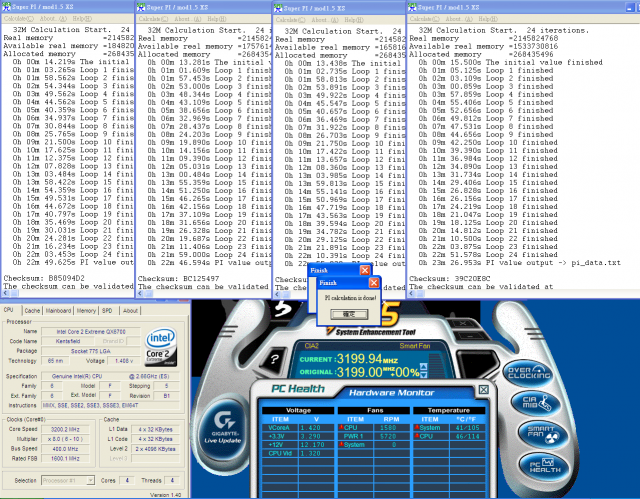Open the Processor #1 selection dropdown in CPU-Z
This screenshot has height=499, width=640.
pos(91,480)
